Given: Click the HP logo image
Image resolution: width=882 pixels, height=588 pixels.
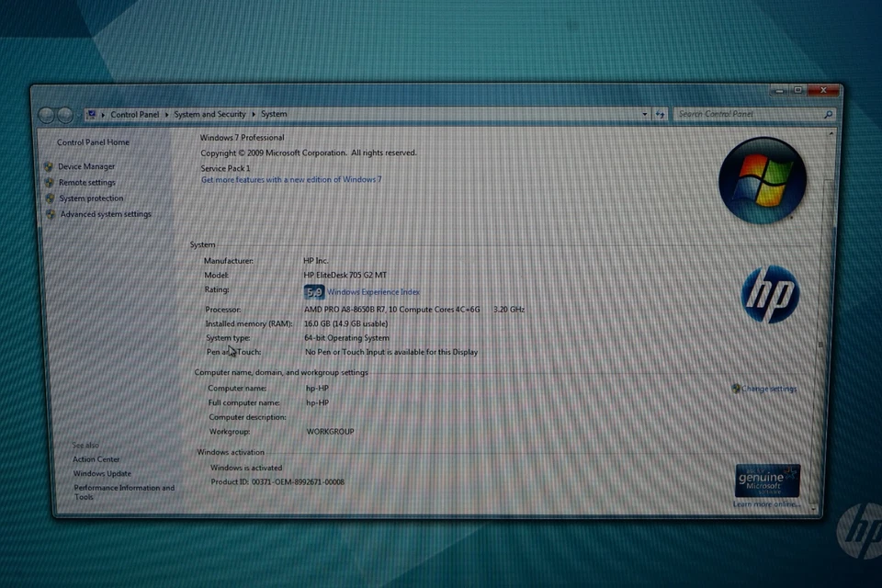Looking at the screenshot, I should coord(770,294).
